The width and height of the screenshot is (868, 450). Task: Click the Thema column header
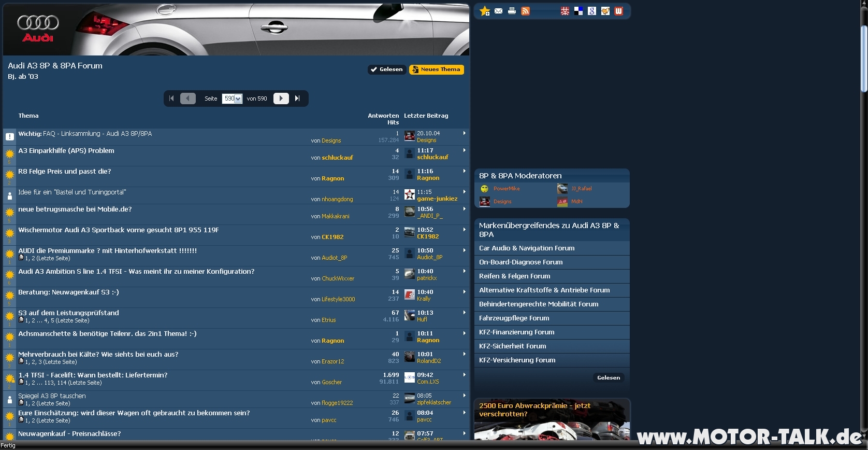coord(28,116)
